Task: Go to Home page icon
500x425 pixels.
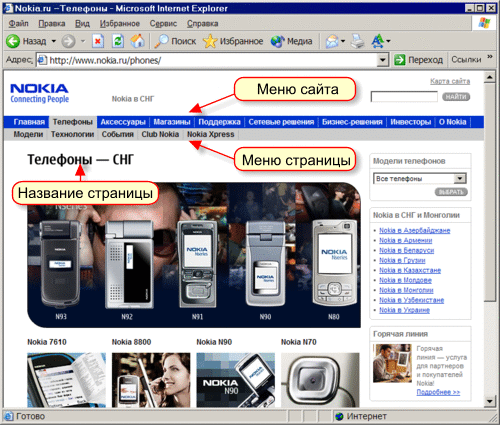Action: pyautogui.click(x=137, y=41)
